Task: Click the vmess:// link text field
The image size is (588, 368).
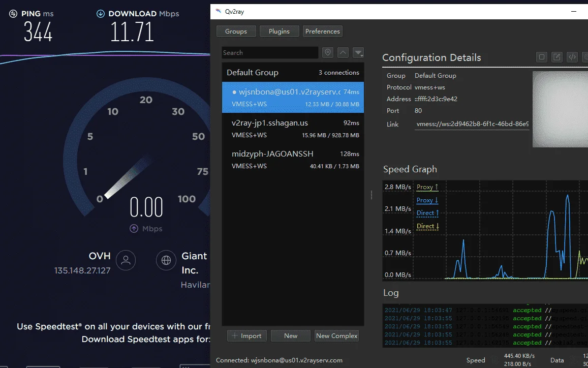Action: [472, 124]
